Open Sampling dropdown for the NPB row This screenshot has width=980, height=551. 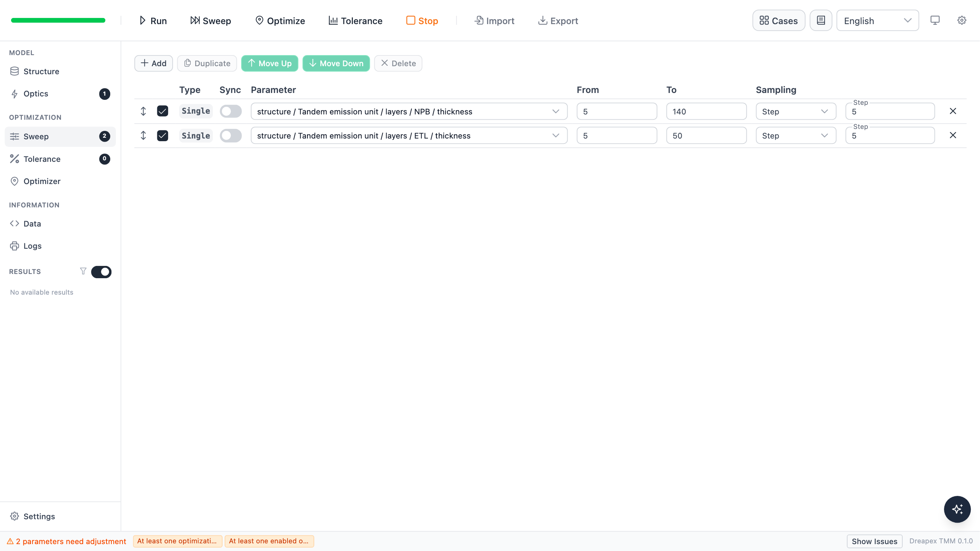(796, 111)
